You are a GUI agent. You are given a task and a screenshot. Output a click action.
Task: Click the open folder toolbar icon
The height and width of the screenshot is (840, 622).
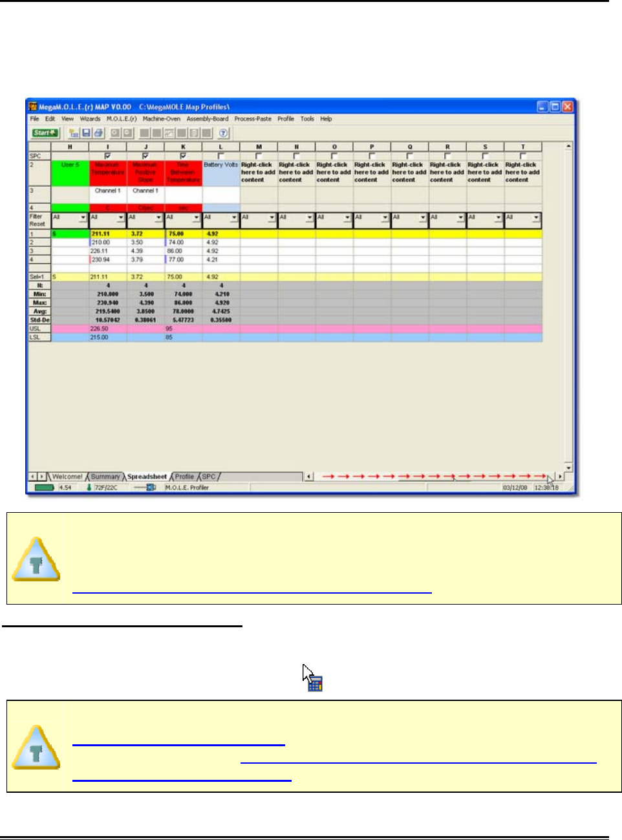pos(74,133)
